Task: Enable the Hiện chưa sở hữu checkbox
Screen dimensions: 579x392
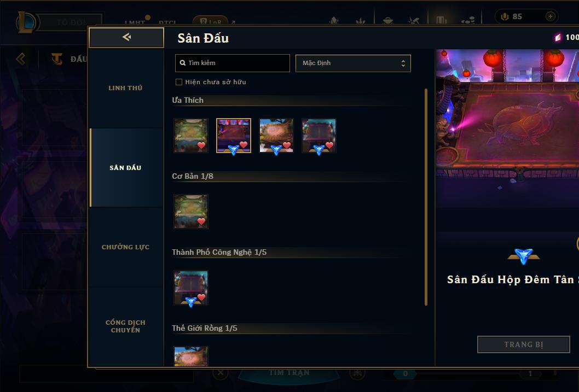Action: (179, 82)
